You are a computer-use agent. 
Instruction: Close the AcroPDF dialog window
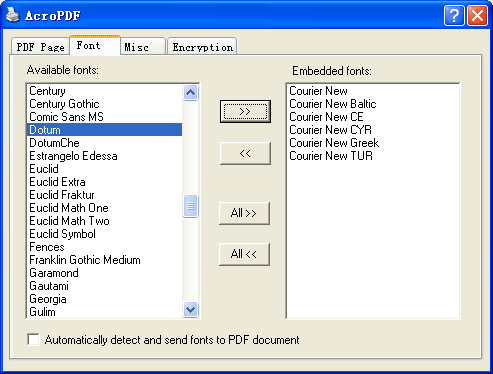(x=477, y=15)
